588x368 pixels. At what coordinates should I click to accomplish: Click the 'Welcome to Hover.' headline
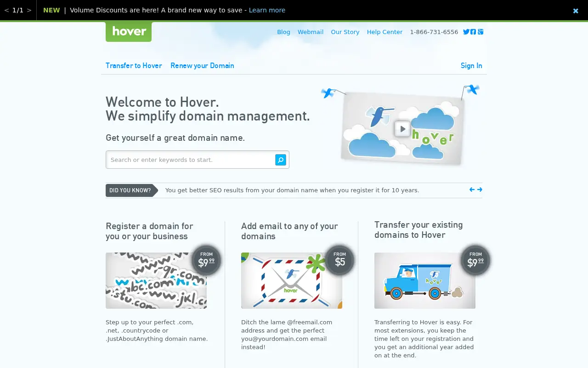(162, 102)
